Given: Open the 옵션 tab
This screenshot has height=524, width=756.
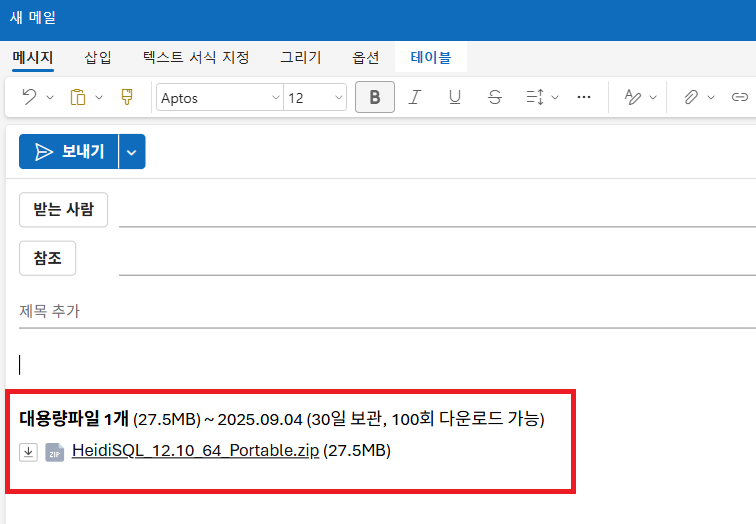Looking at the screenshot, I should tap(365, 57).
